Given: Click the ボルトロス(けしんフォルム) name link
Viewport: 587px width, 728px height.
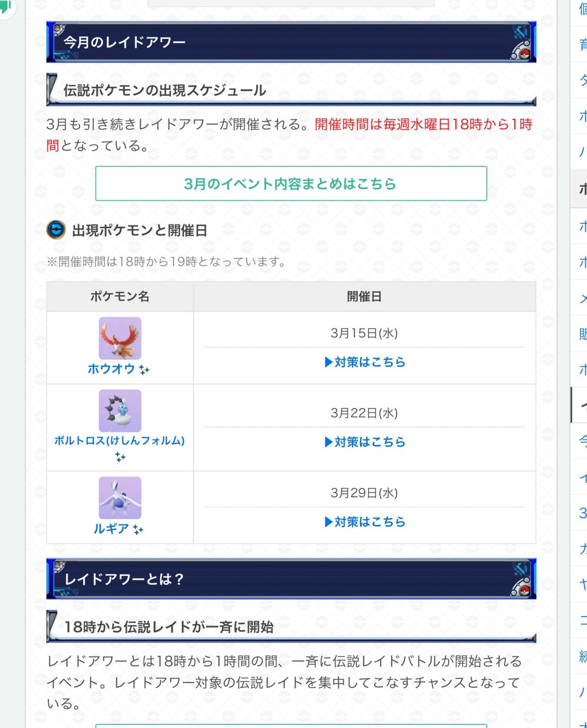Looking at the screenshot, I should click(x=120, y=440).
